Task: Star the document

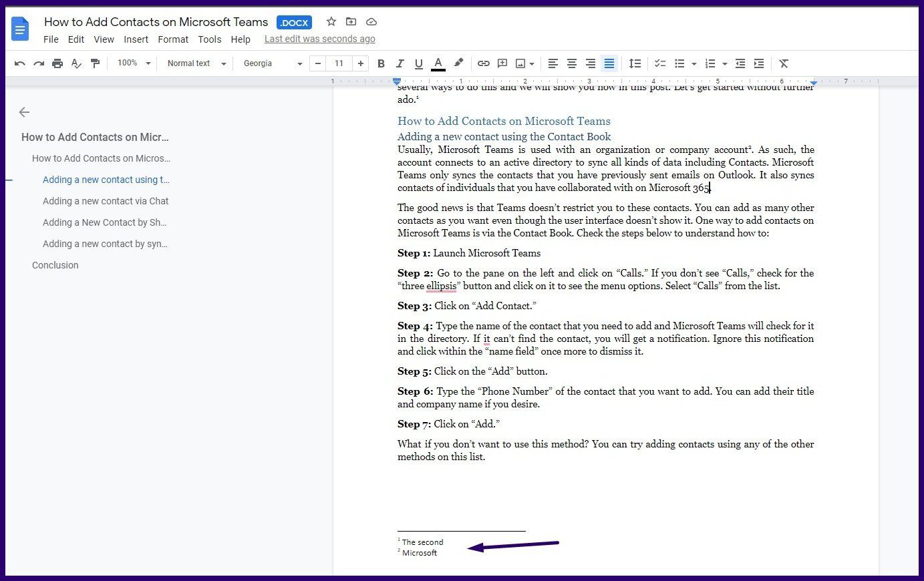Action: [x=331, y=21]
